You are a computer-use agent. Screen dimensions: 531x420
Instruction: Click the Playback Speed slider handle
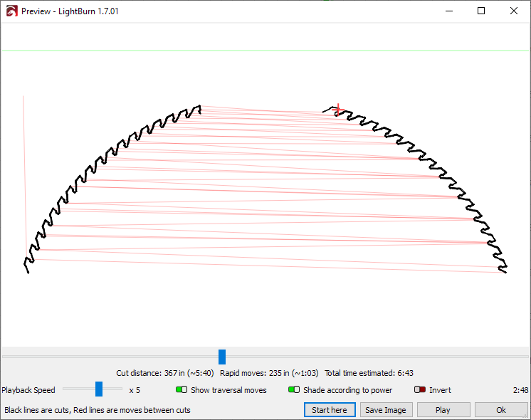[99, 389]
